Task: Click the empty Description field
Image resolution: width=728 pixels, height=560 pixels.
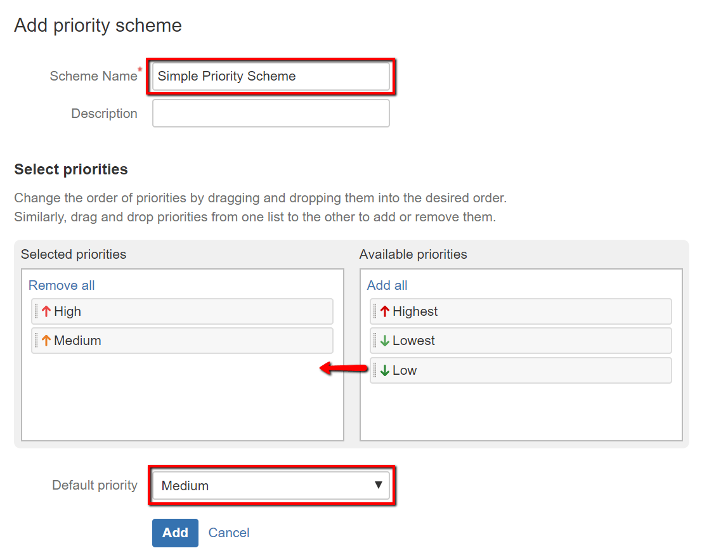Action: tap(271, 113)
